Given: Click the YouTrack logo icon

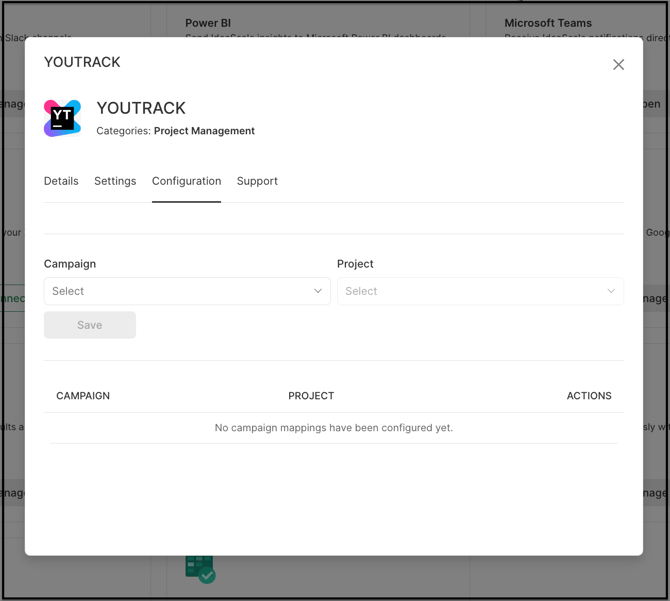Looking at the screenshot, I should (x=62, y=118).
